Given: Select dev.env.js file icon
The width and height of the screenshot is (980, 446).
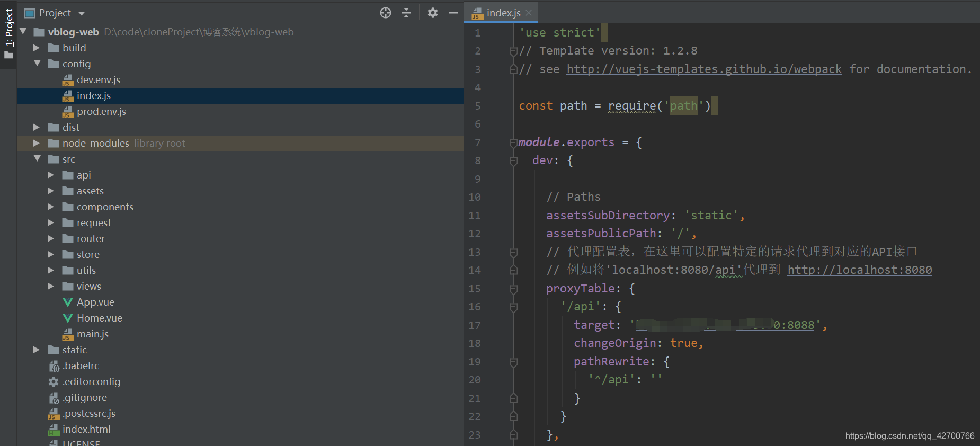Looking at the screenshot, I should [68, 80].
